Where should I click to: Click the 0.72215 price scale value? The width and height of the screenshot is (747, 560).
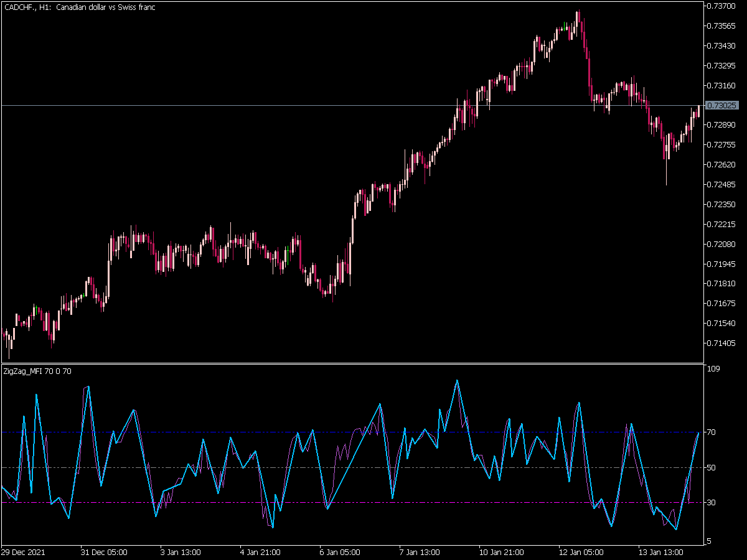click(x=721, y=225)
